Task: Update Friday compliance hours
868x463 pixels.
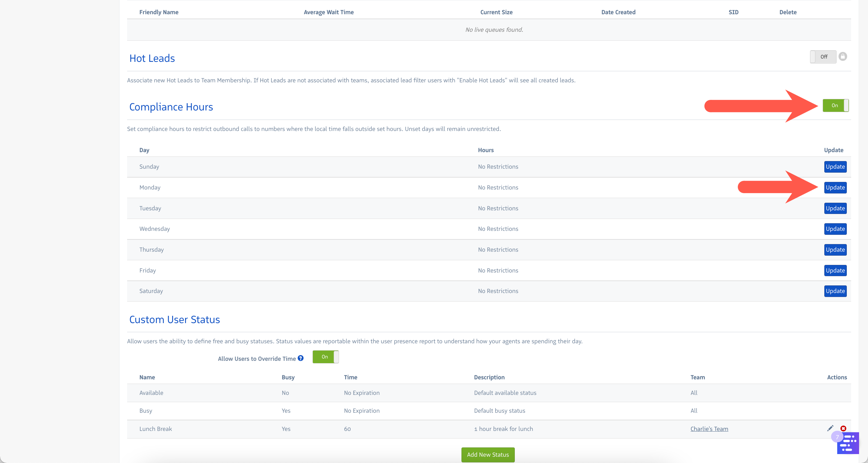Action: pyautogui.click(x=835, y=271)
